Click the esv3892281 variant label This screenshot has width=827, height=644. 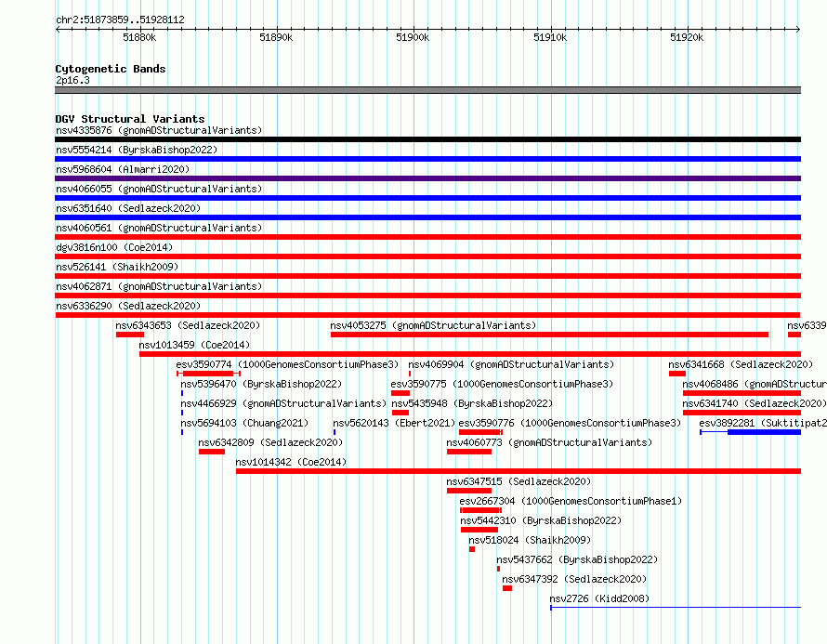(x=763, y=423)
